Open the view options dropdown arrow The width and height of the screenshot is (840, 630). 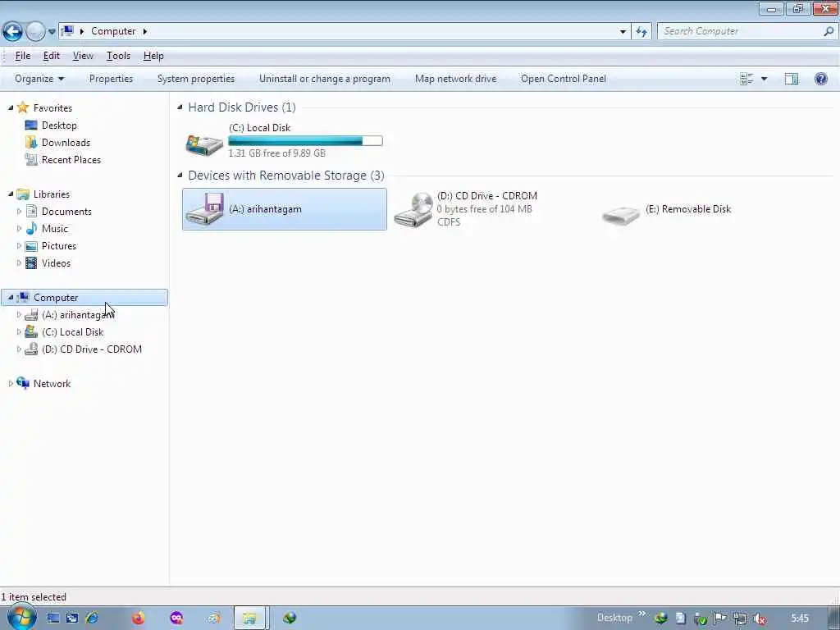(x=764, y=79)
